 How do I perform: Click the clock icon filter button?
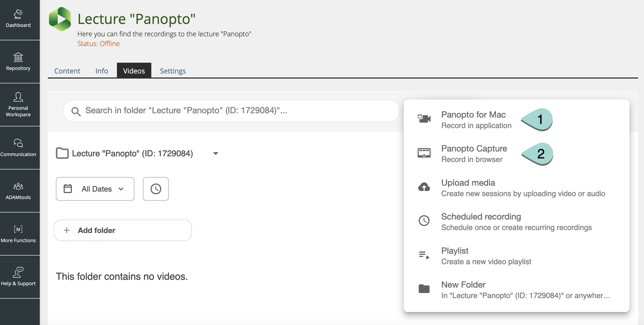(x=156, y=189)
